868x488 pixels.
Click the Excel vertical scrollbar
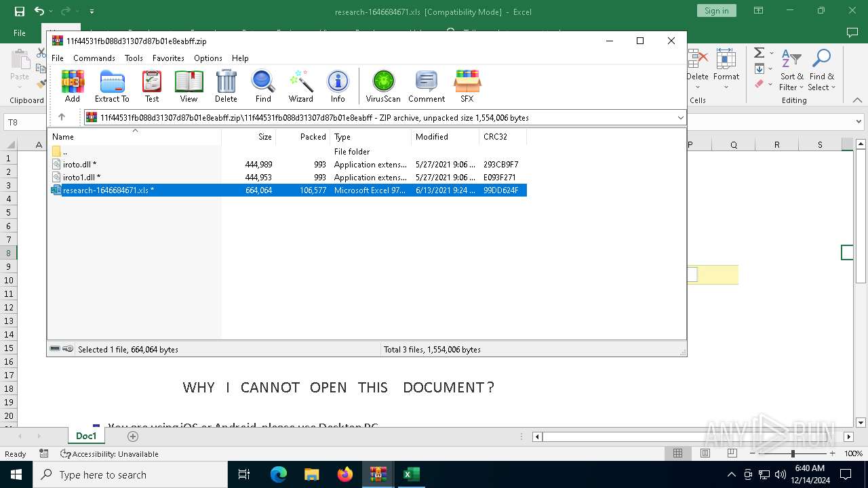click(861, 216)
